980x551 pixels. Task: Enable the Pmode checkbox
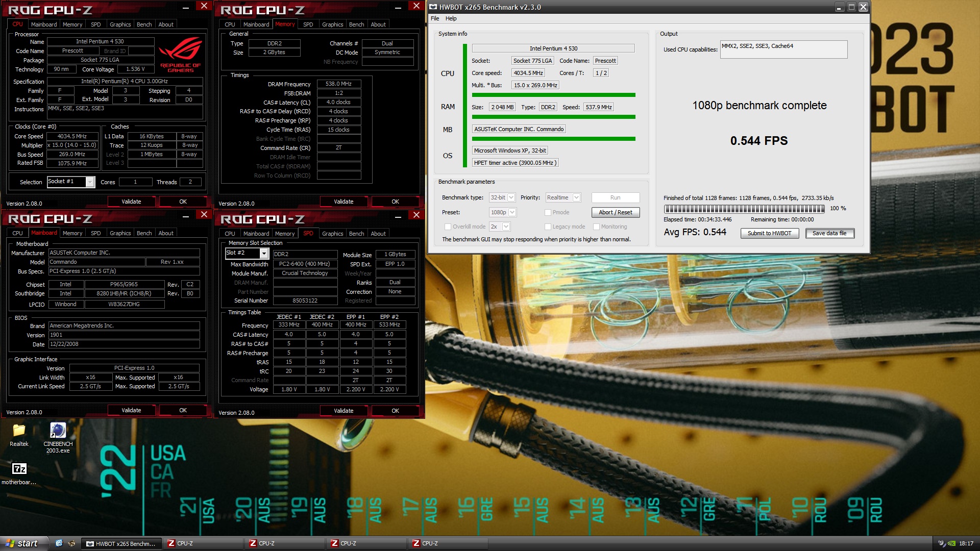pyautogui.click(x=548, y=212)
